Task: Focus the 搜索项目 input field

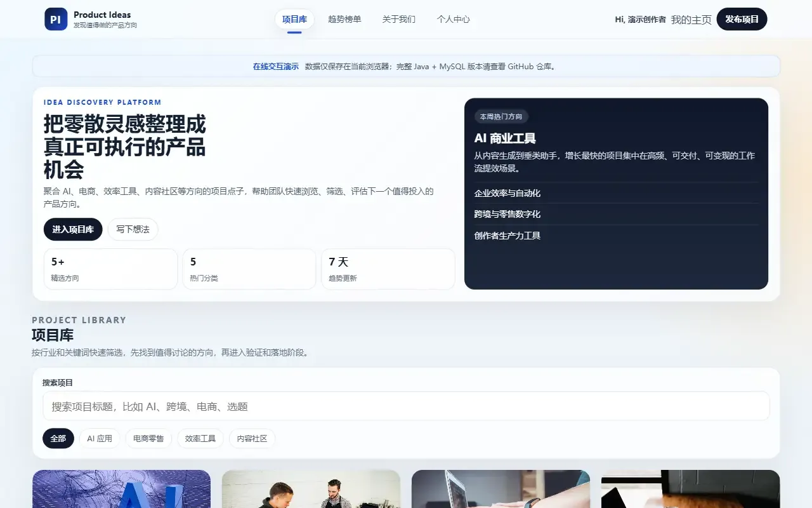Action: pos(406,406)
